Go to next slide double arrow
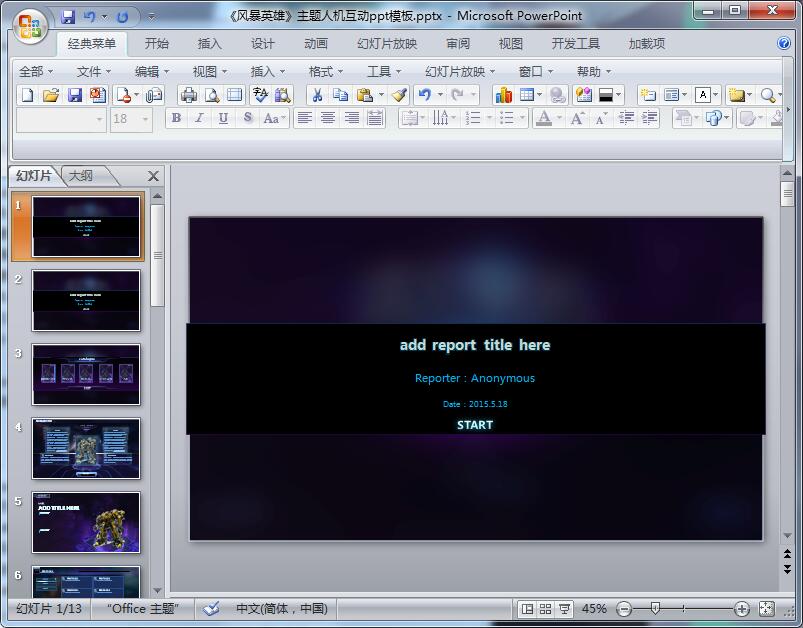 787,569
